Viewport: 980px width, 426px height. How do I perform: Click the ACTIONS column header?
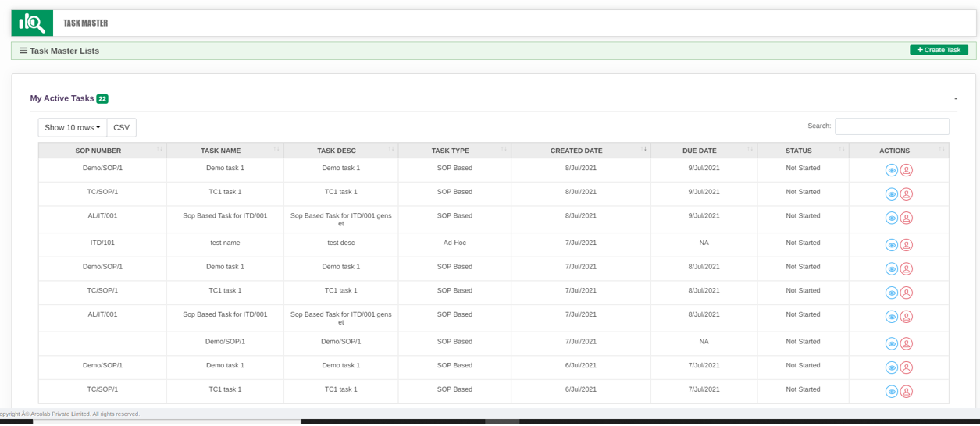click(899, 151)
